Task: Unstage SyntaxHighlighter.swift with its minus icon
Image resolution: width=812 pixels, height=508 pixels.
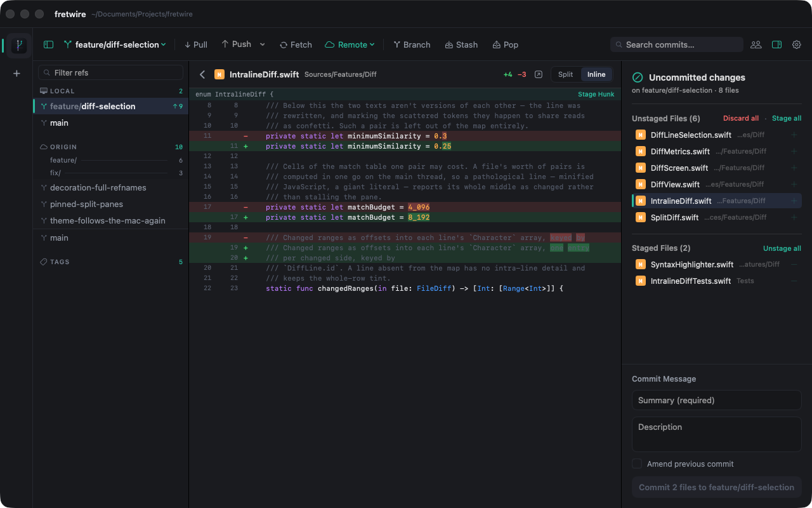Action: [794, 264]
